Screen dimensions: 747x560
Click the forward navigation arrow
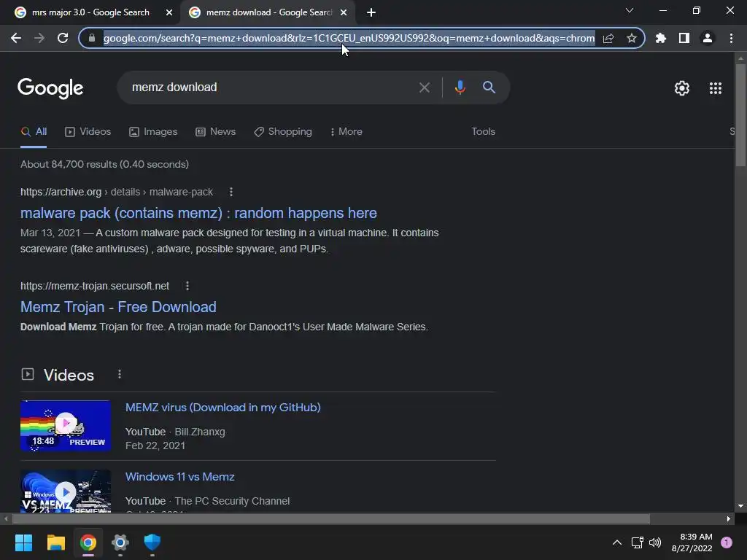click(x=39, y=38)
